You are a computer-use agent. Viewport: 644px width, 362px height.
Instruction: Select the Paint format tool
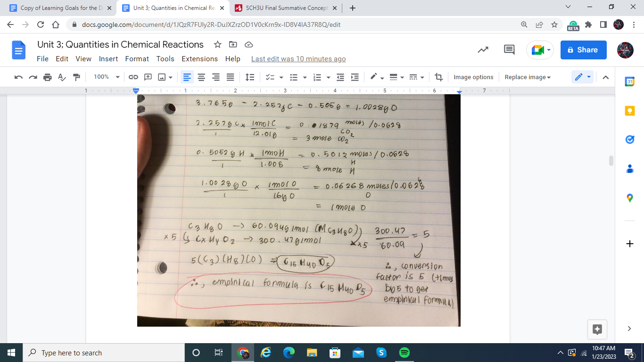tap(76, 77)
